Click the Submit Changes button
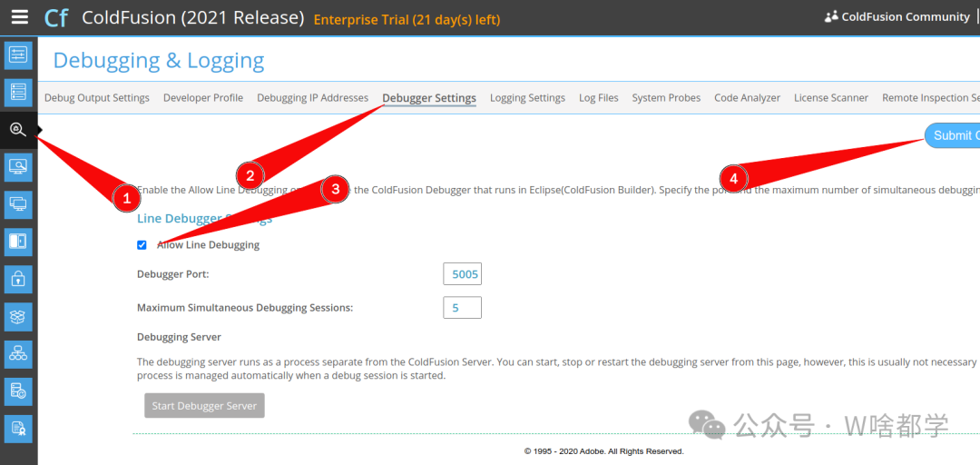The height and width of the screenshot is (465, 980). 953,135
